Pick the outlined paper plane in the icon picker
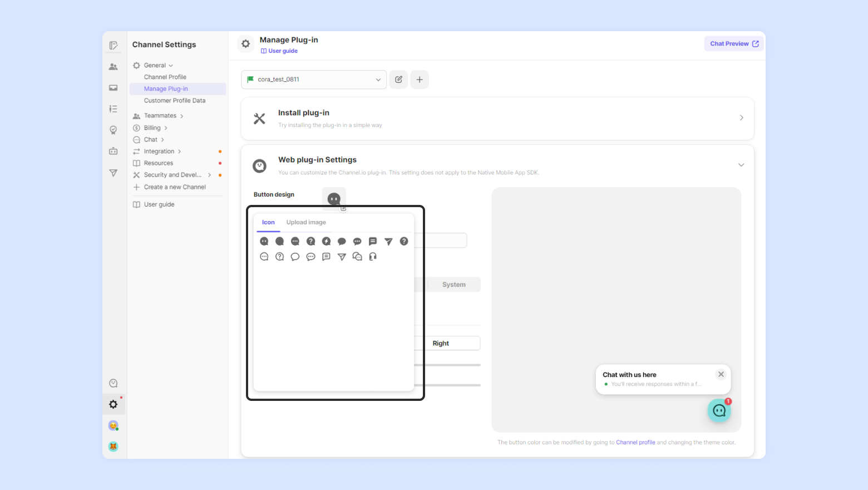The height and width of the screenshot is (490, 868). pyautogui.click(x=342, y=257)
